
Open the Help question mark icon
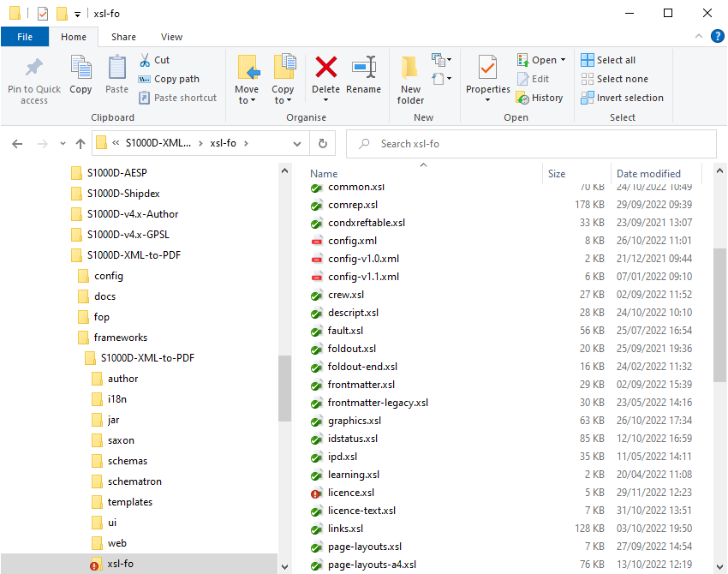coord(718,36)
